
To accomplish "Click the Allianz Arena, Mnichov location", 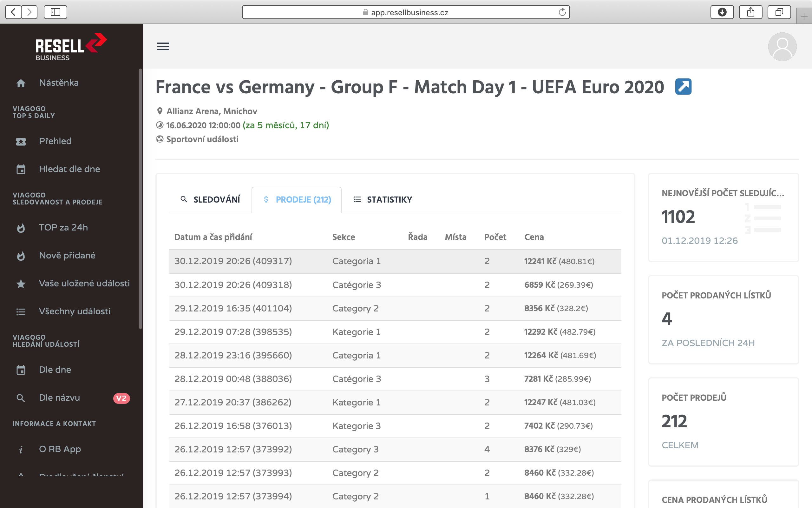I will 212,111.
